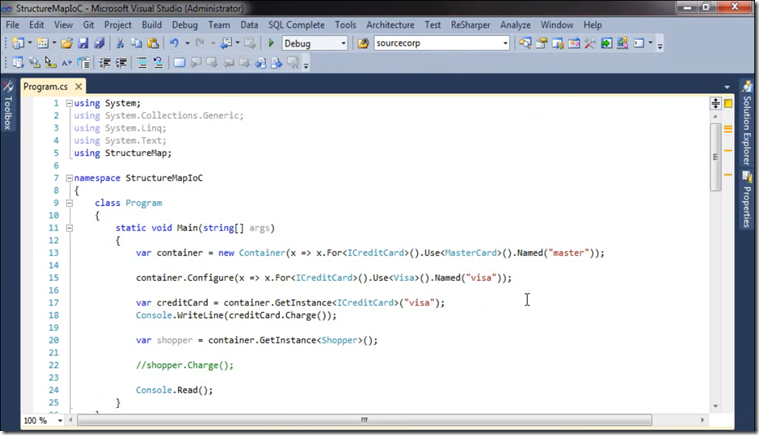Click the yellow ReSharper status indicator square
Screen dimensions: 759x435
tap(728, 103)
